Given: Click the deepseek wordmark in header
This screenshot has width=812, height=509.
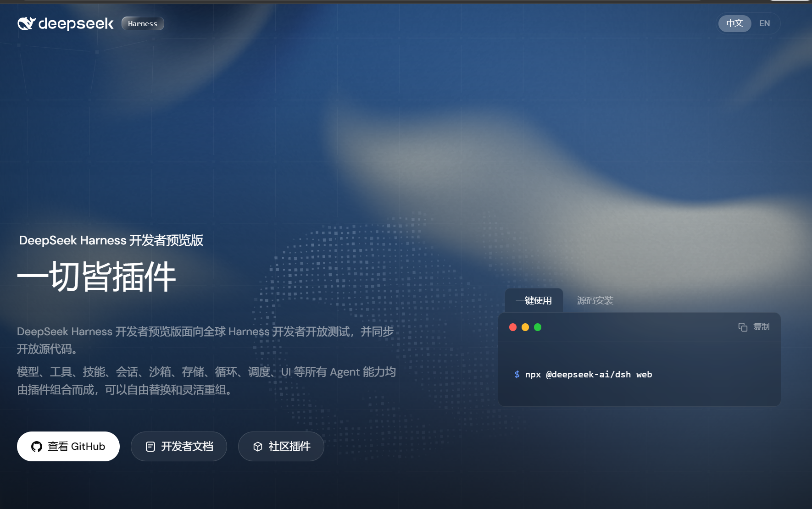Looking at the screenshot, I should tap(76, 24).
